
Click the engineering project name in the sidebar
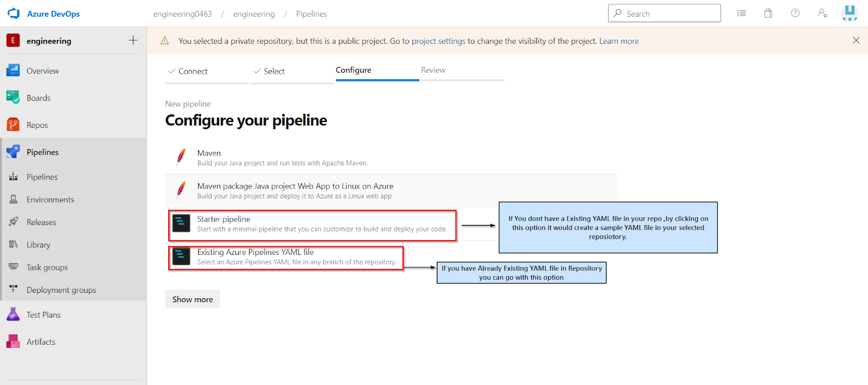[x=49, y=41]
